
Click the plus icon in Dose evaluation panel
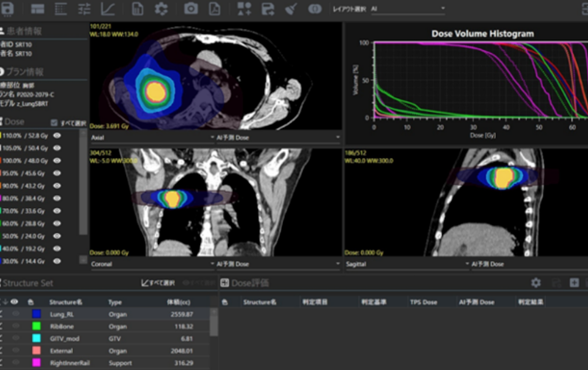(x=574, y=283)
